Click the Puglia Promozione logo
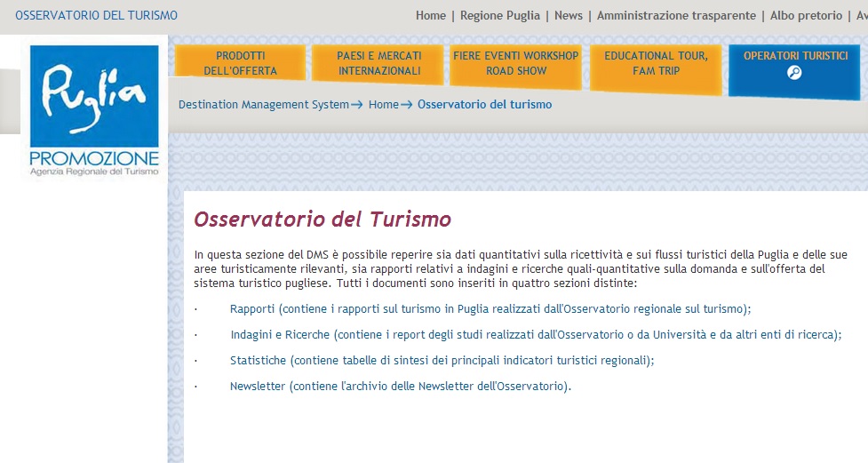868x463 pixels. pos(94,108)
